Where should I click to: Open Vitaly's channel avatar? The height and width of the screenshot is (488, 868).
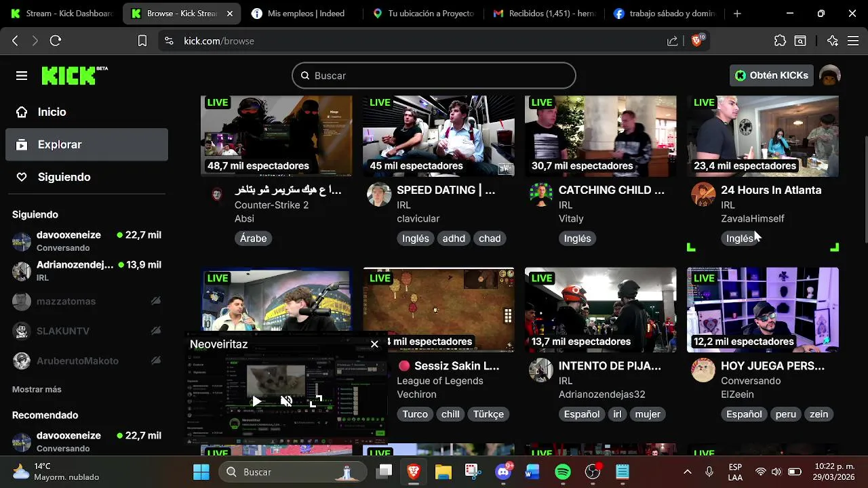[x=541, y=195]
